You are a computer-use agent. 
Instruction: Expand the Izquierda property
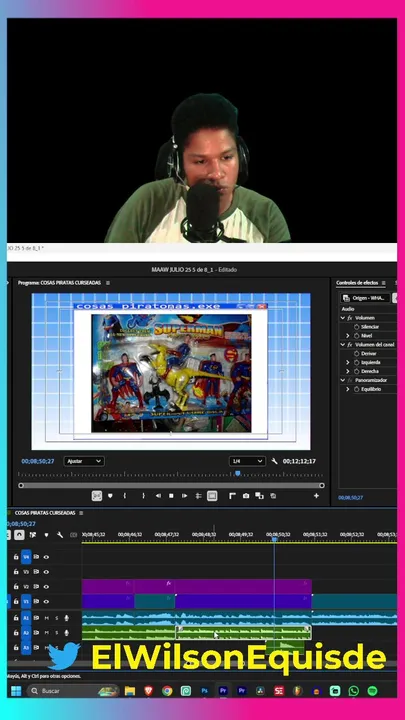(348, 362)
